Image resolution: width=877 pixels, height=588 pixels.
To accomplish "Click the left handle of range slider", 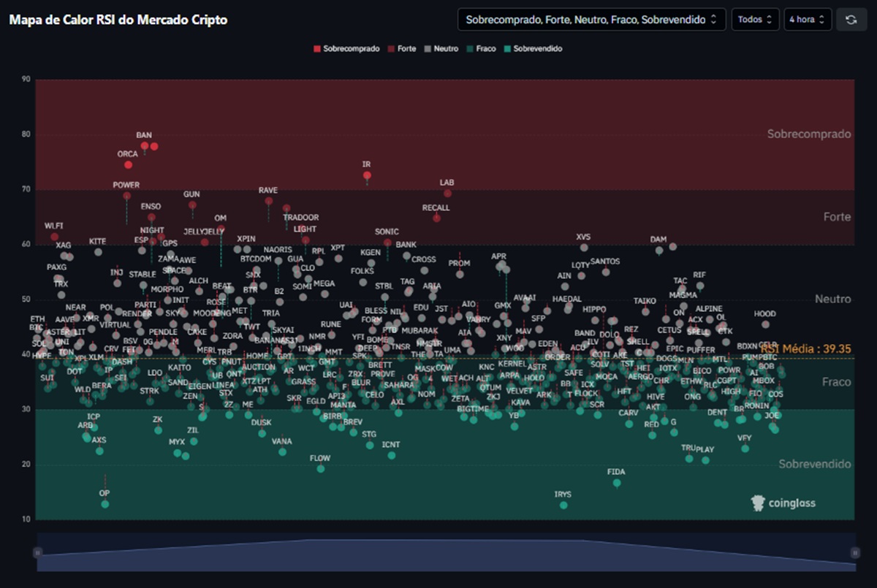I will point(37,553).
